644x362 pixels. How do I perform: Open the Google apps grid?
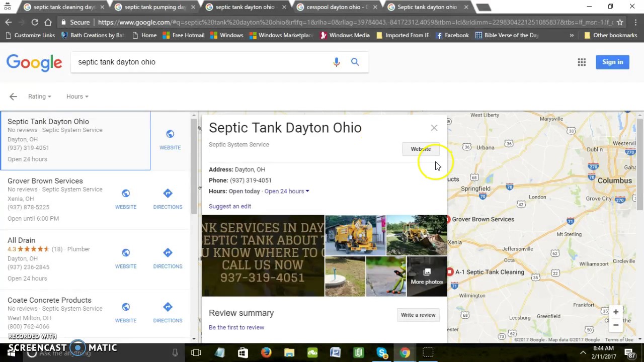582,62
